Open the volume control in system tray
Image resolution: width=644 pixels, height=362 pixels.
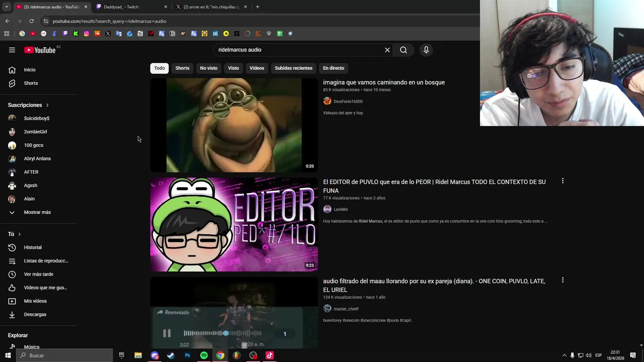pos(588,355)
